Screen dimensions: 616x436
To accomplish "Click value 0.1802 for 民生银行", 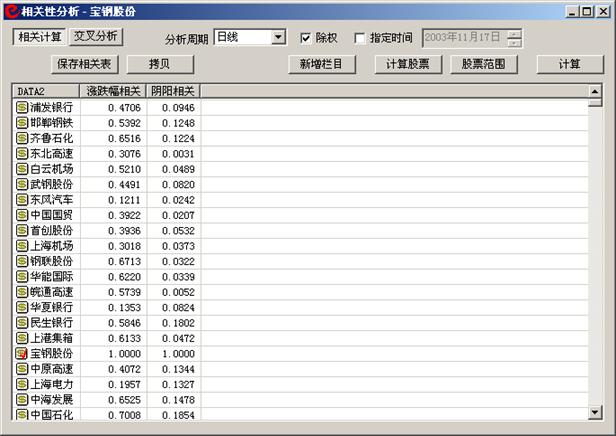I will (178, 323).
